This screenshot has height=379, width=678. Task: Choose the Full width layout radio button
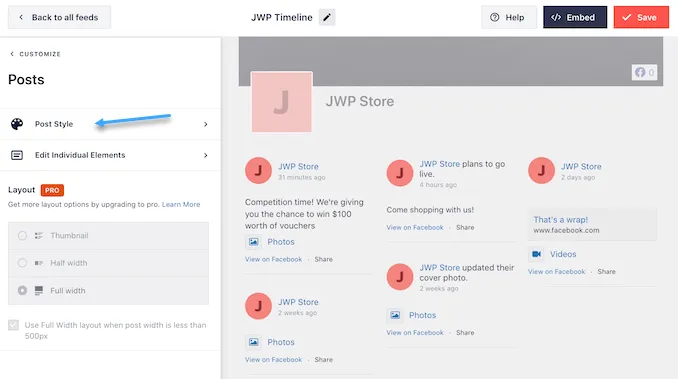coord(22,290)
